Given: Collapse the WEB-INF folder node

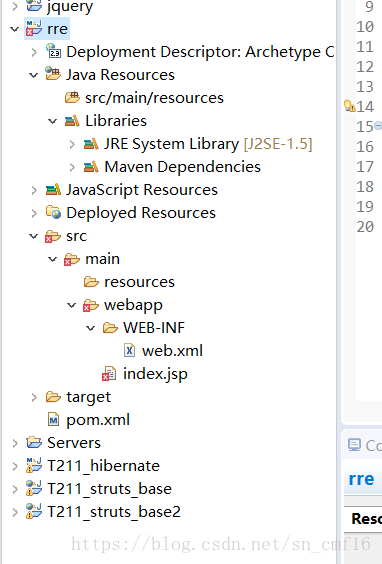Looking at the screenshot, I should coord(91,328).
